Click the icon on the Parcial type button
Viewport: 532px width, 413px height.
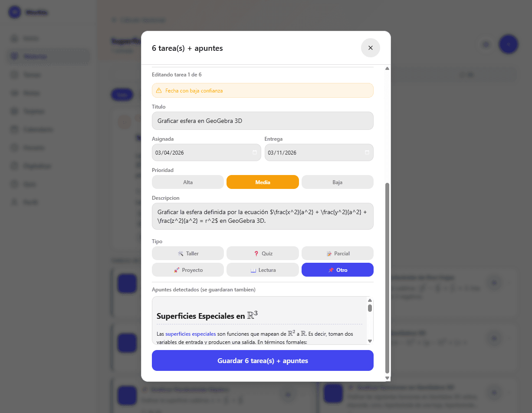point(328,253)
